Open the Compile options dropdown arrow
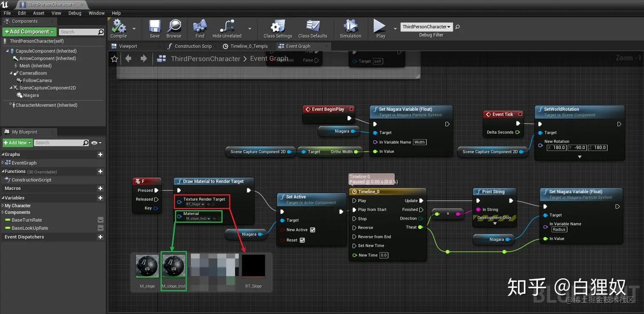644x314 pixels. (134, 29)
